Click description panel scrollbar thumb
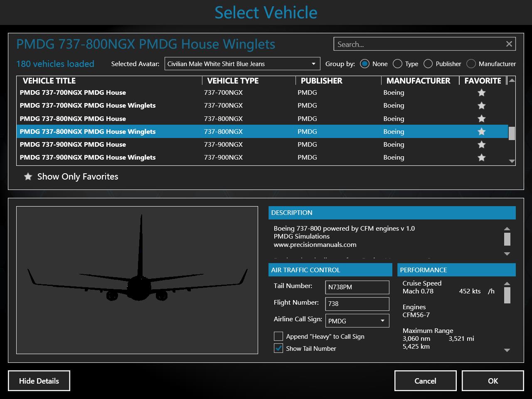Viewport: 532px width, 399px height. 507,239
